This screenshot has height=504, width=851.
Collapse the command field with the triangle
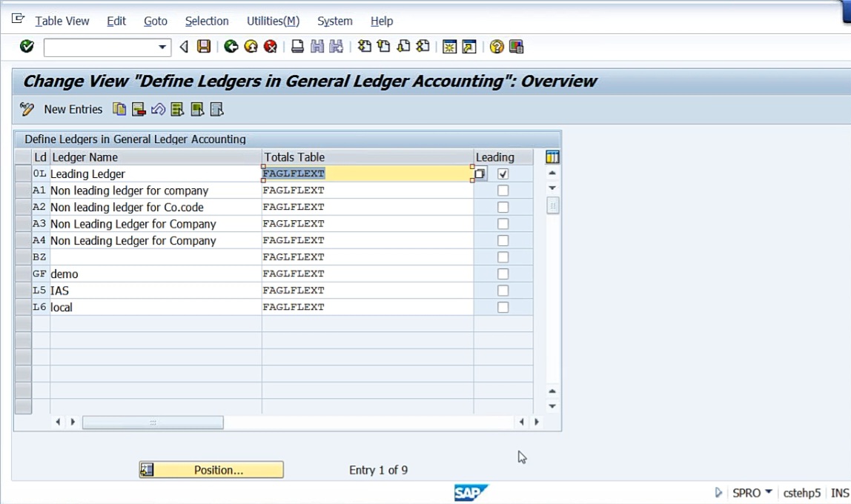(x=184, y=47)
